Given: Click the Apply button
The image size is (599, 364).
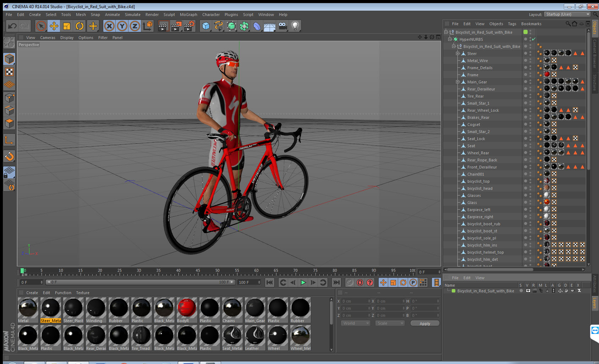Looking at the screenshot, I should 425,324.
